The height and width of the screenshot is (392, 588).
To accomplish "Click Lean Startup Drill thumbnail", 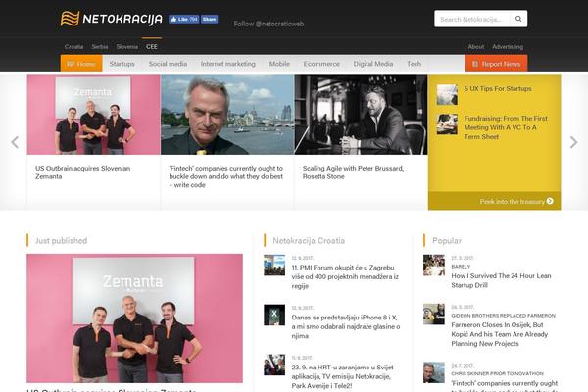I will point(434,265).
